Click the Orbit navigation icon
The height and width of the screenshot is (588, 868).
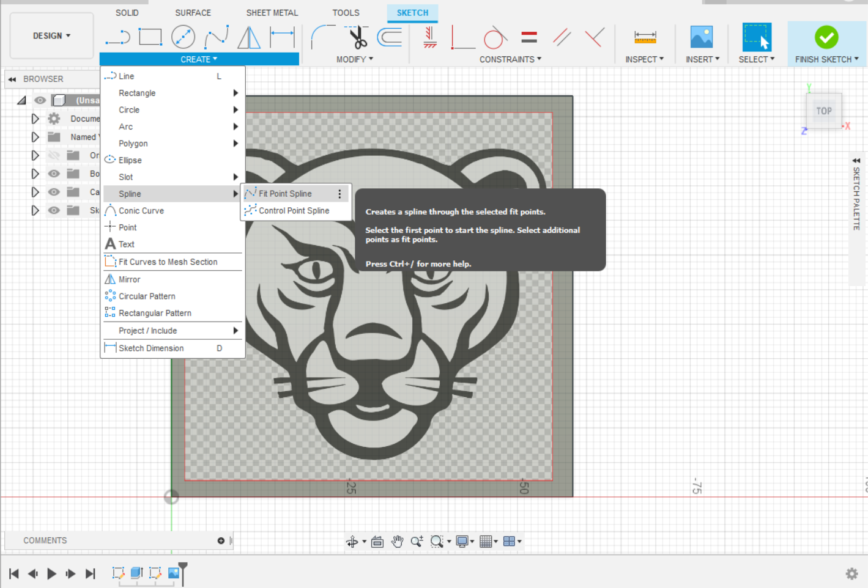pyautogui.click(x=352, y=542)
